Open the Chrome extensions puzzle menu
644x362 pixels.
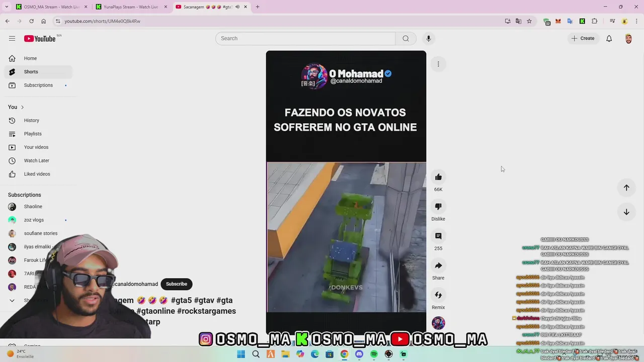pyautogui.click(x=595, y=21)
